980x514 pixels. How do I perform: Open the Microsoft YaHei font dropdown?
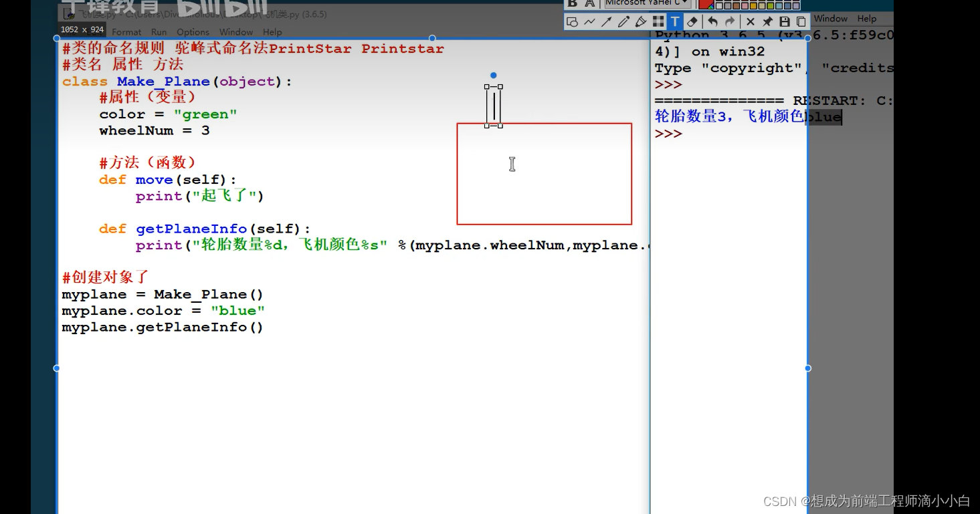coord(648,3)
